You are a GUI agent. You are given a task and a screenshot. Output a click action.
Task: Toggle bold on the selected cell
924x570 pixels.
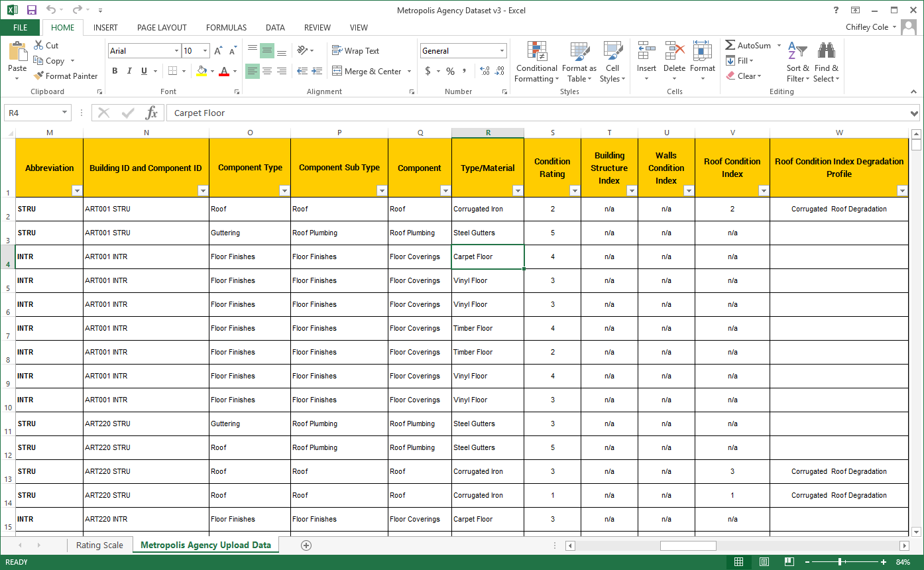tap(114, 71)
